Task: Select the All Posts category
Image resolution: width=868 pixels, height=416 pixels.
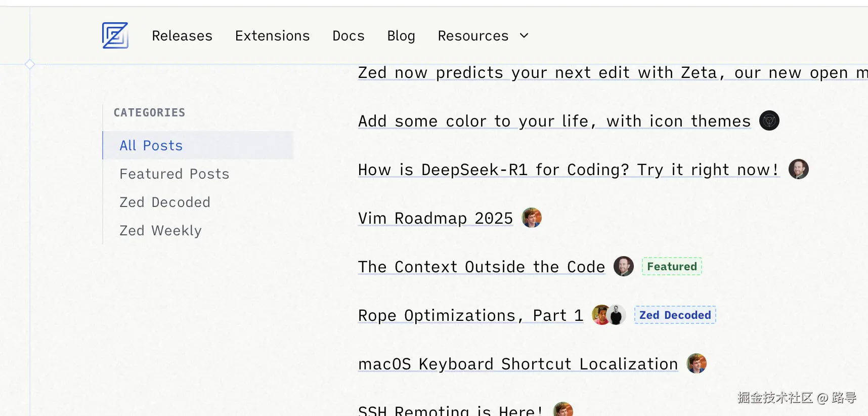Action: (151, 146)
